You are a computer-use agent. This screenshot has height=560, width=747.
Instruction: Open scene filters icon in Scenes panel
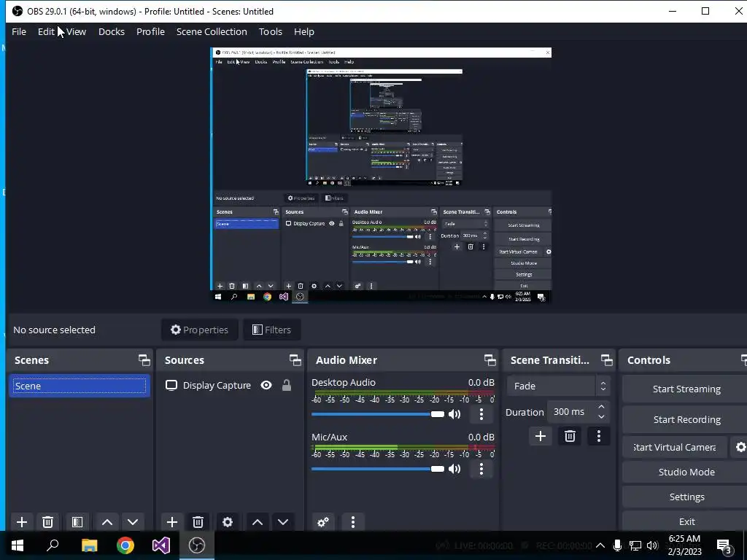pyautogui.click(x=77, y=522)
